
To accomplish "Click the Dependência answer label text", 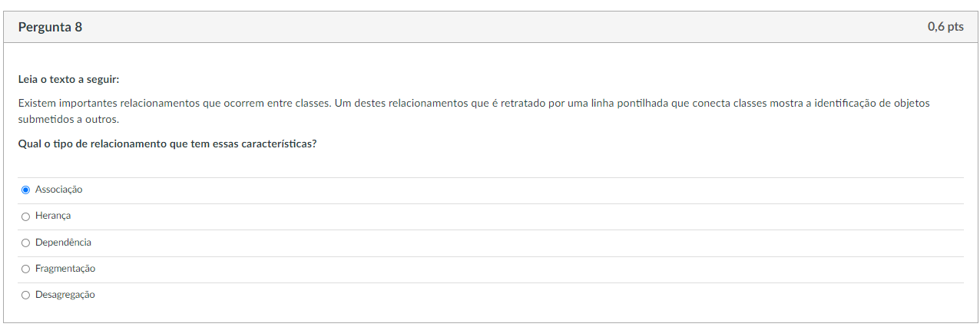I will [63, 243].
